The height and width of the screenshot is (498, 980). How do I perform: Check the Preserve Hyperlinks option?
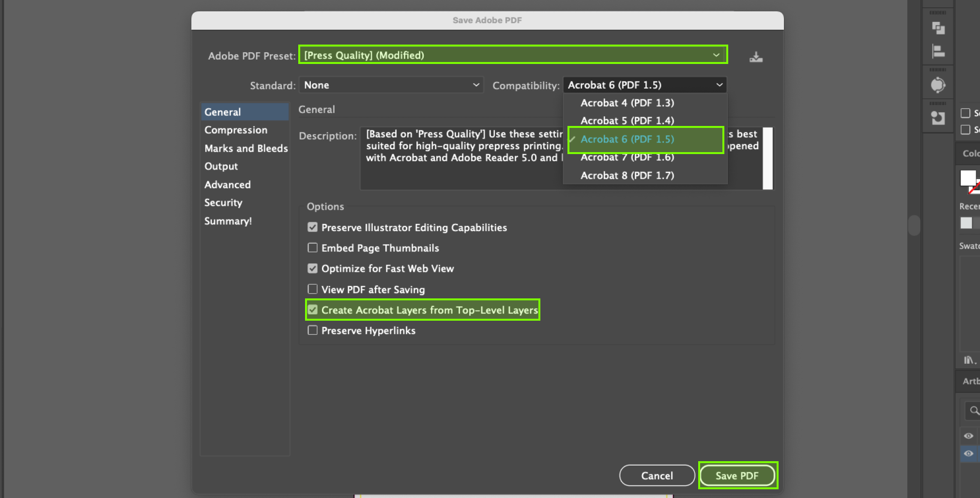pyautogui.click(x=313, y=330)
